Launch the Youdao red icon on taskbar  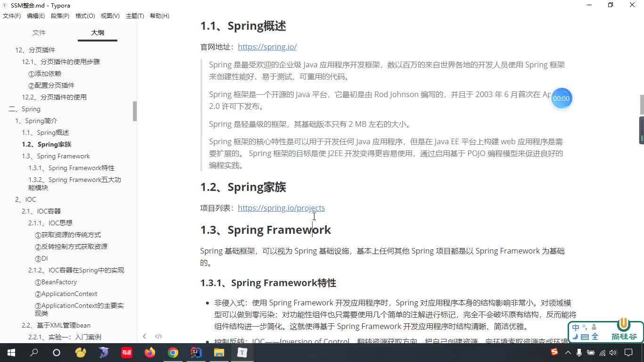point(126,353)
